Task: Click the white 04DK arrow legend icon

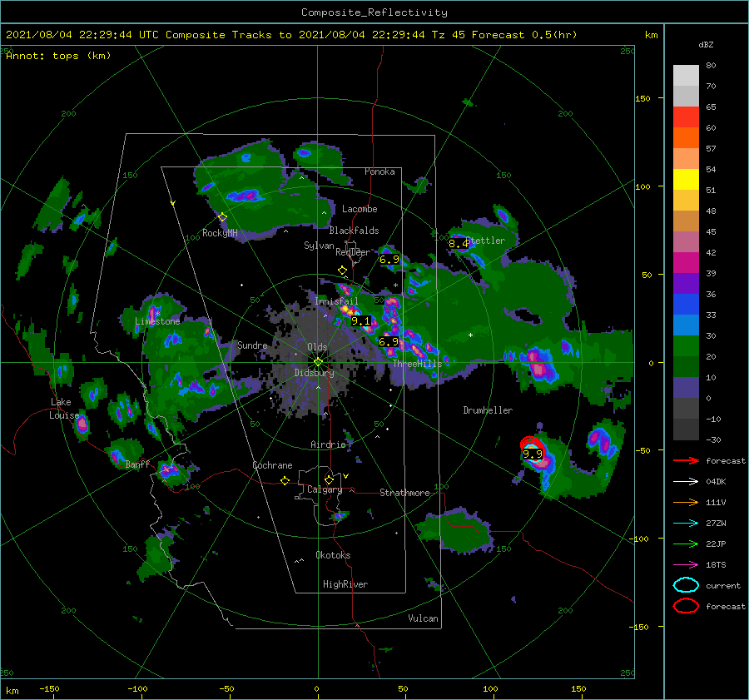Action: coord(686,482)
